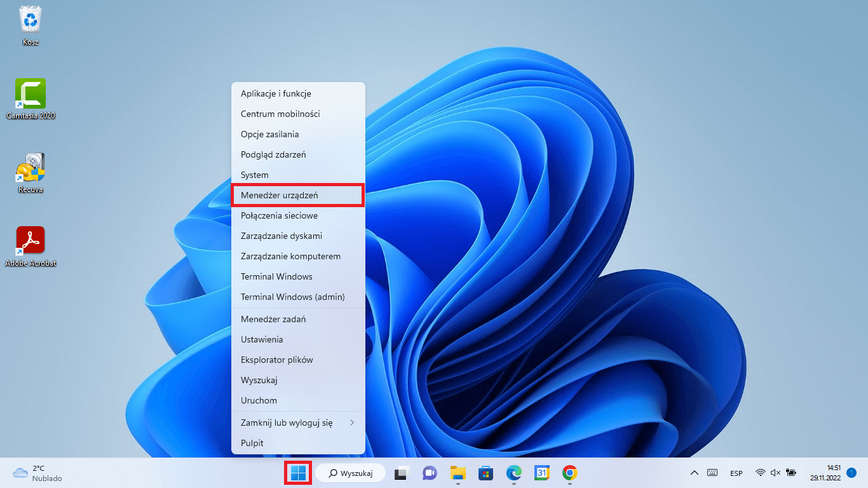868x488 pixels.
Task: Open the Task View taskbar icon
Action: point(401,473)
